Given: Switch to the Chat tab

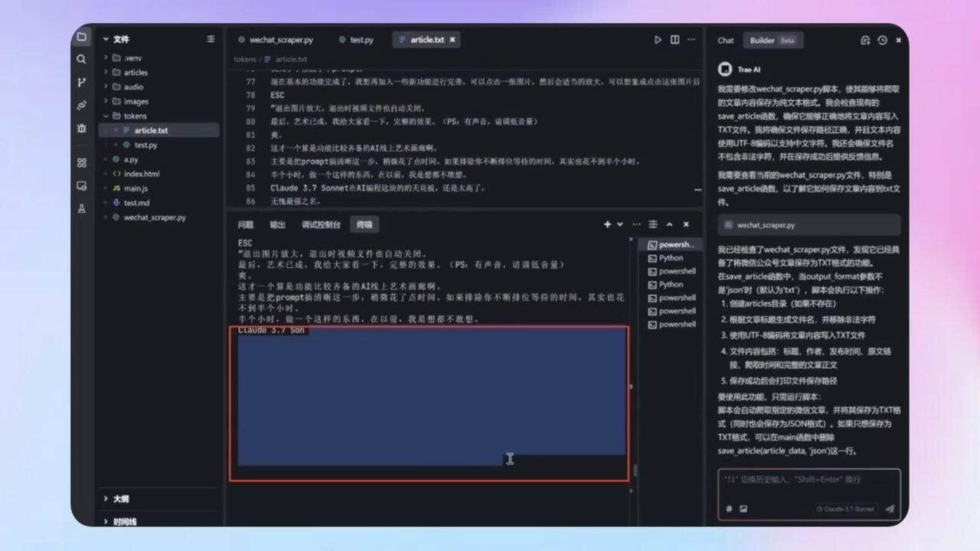Looking at the screenshot, I should tap(726, 41).
